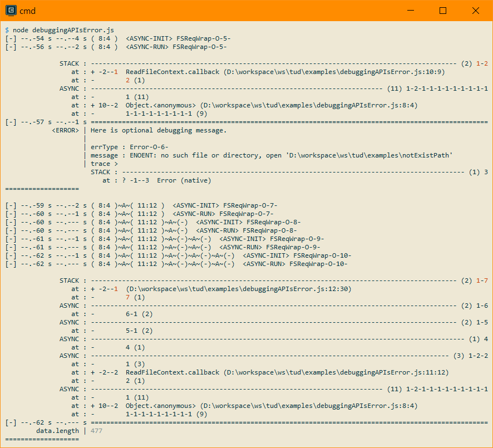Click the 'errType : Error-0-6-' line

click(x=129, y=147)
